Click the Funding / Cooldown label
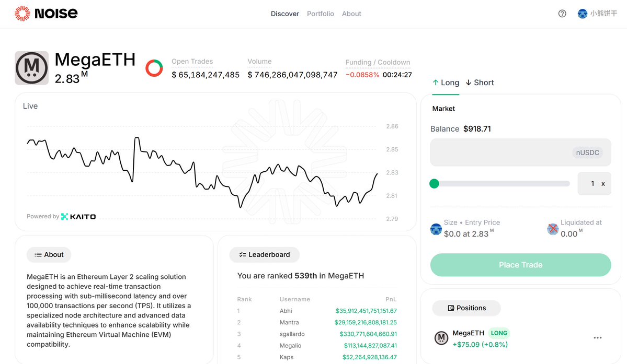627x364 pixels. [378, 62]
